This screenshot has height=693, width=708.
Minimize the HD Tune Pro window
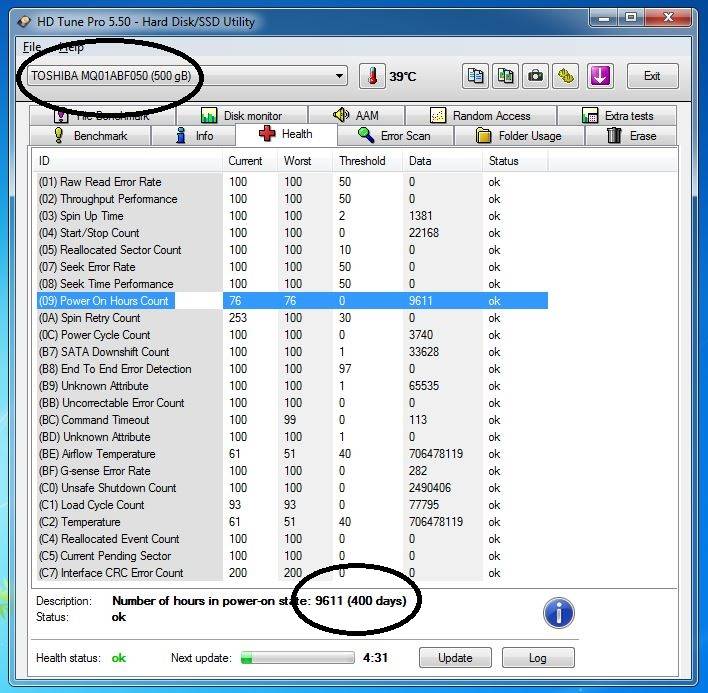pos(604,18)
